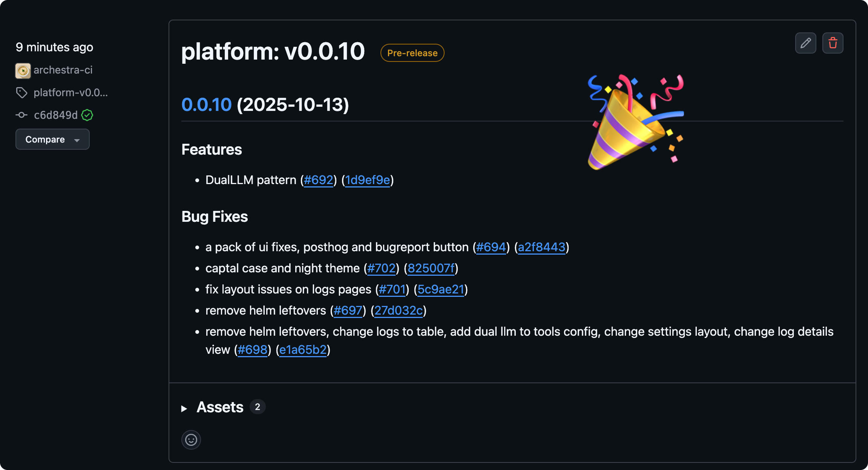868x470 pixels.
Task: Expand the Assets section
Action: point(220,407)
